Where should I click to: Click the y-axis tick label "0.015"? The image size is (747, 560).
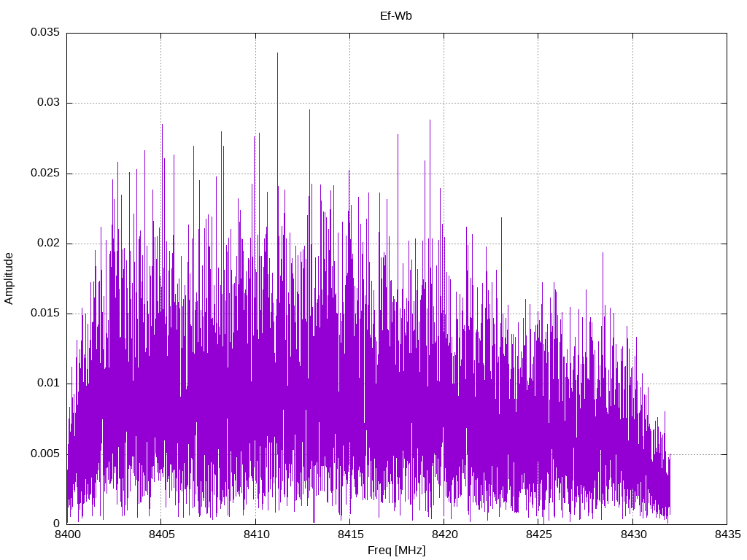point(45,313)
